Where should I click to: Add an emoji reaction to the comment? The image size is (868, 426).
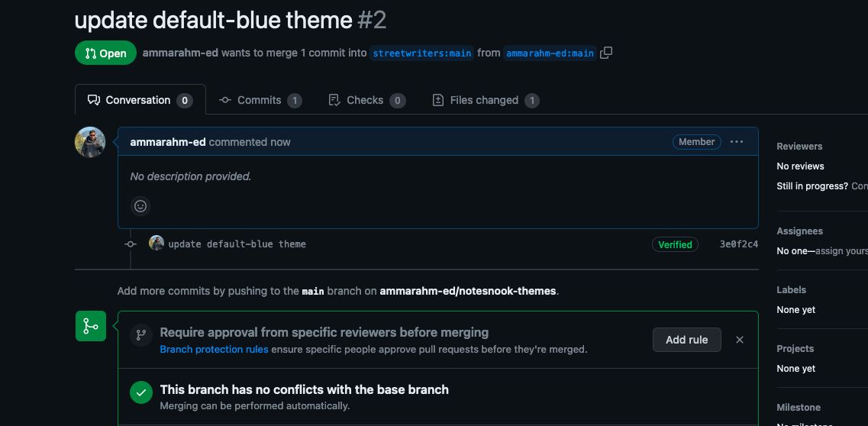click(x=140, y=205)
